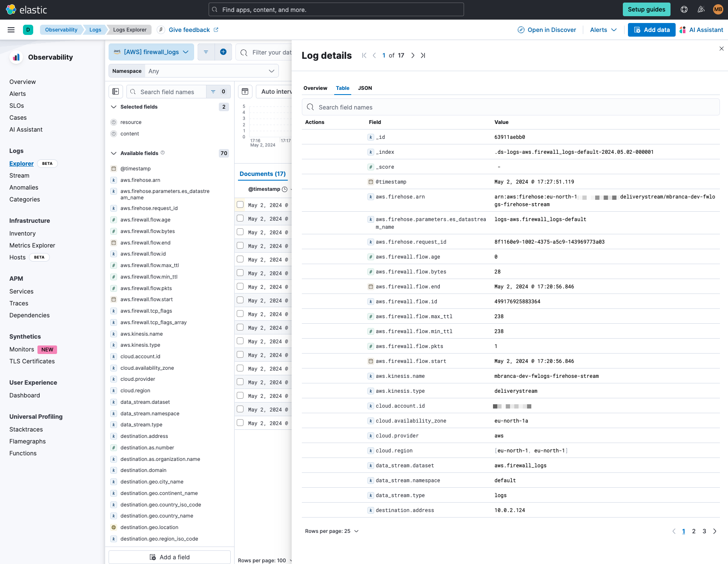Add a query filter using the plus icon
Image resolution: width=728 pixels, height=564 pixels.
click(x=223, y=52)
